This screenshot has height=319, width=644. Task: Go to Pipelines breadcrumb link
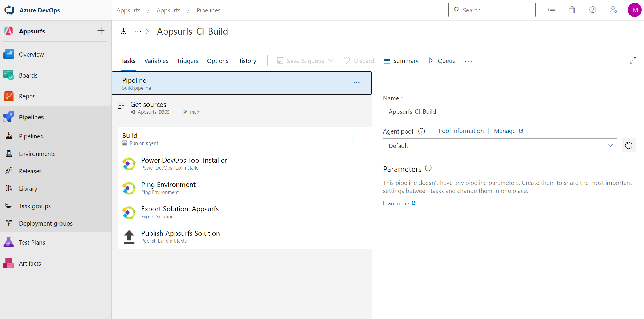point(208,10)
